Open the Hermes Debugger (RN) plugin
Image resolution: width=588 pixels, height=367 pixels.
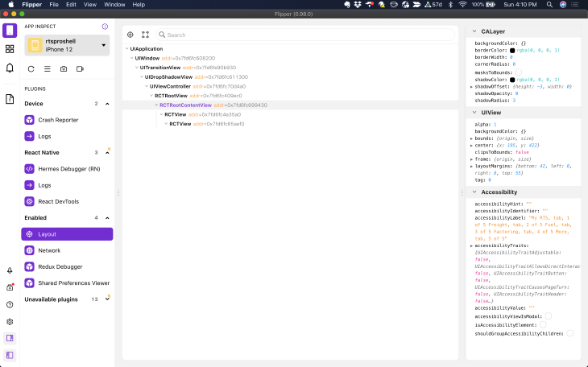[68, 169]
